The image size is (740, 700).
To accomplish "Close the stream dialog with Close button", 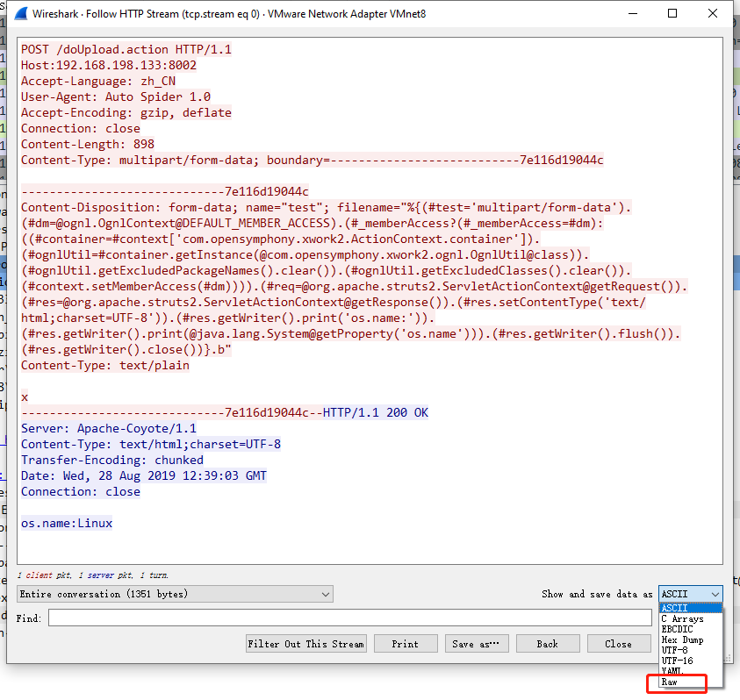I will point(619,644).
